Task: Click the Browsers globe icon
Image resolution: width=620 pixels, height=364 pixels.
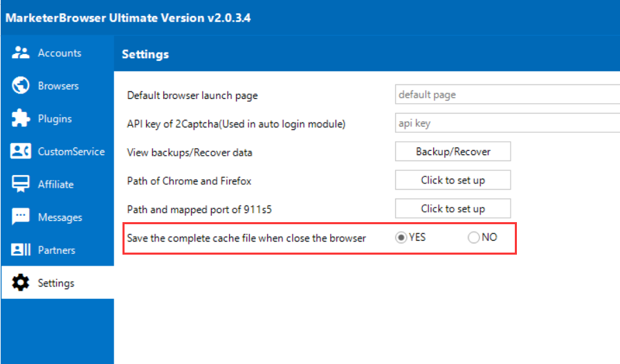Action: tap(21, 86)
